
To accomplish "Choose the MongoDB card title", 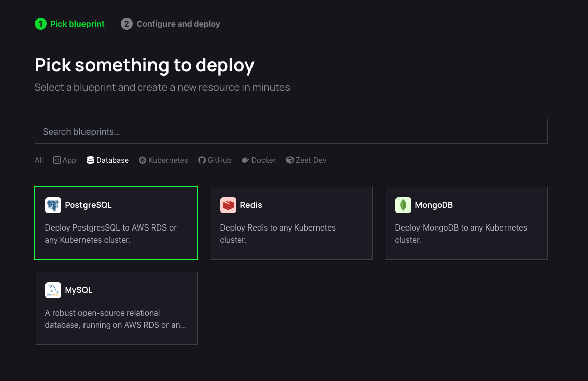I will [x=434, y=205].
